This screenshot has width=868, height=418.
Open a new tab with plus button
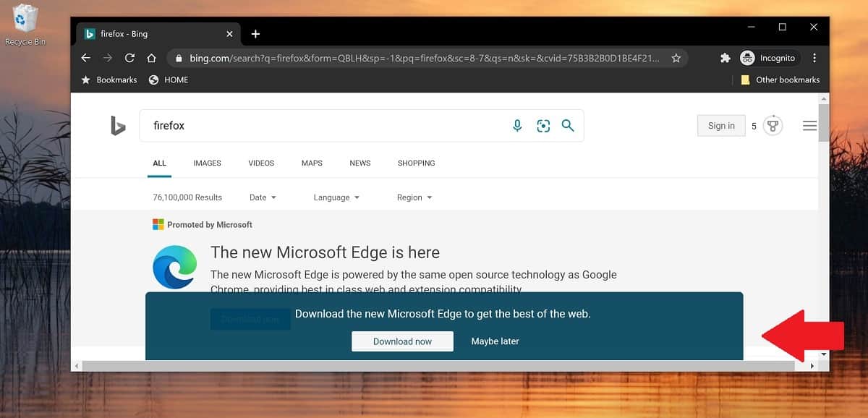(255, 34)
